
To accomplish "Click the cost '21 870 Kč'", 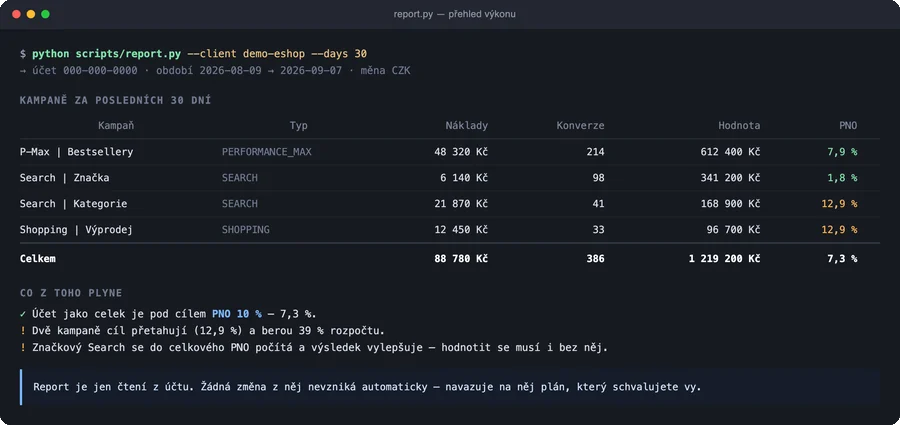I will 461,203.
